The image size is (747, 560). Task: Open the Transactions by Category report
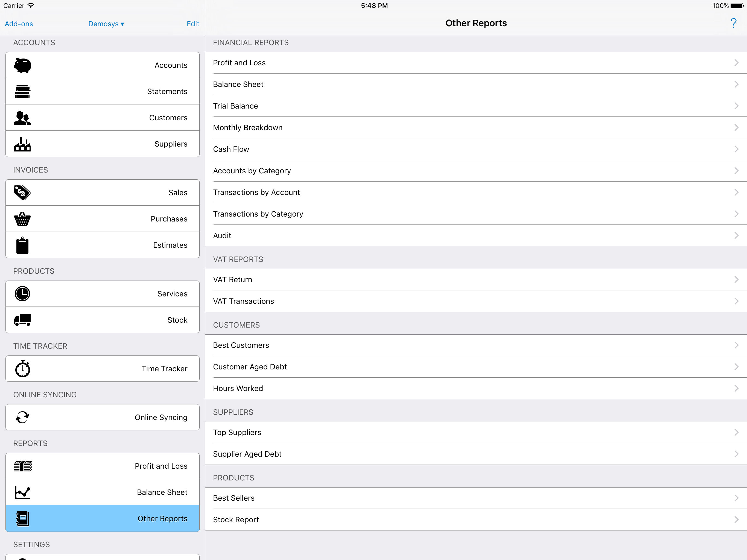pyautogui.click(x=258, y=214)
